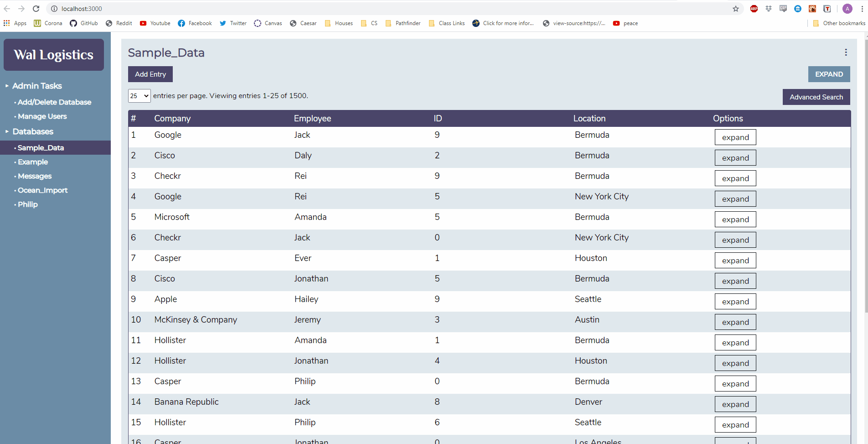The height and width of the screenshot is (444, 868).
Task: Click the browser forward arrow
Action: coord(21,9)
